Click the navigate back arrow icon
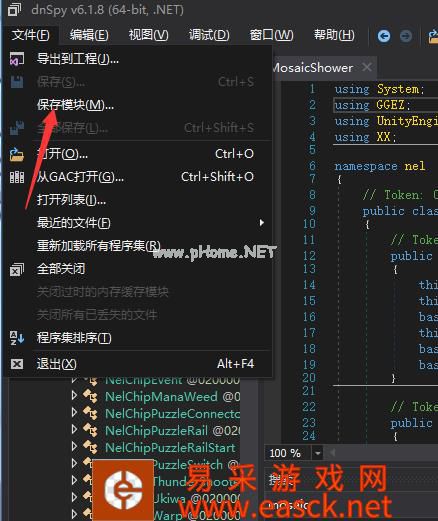 384,36
